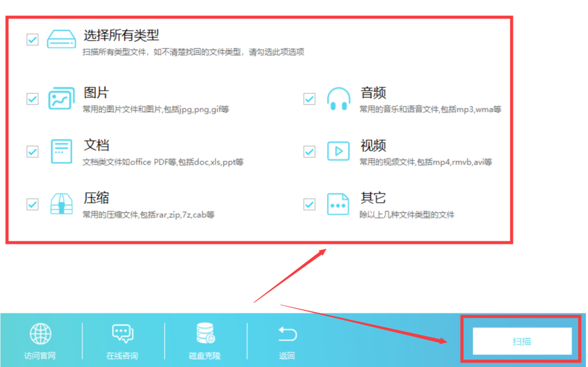
Task: Open the official website globe icon
Action: pyautogui.click(x=40, y=334)
